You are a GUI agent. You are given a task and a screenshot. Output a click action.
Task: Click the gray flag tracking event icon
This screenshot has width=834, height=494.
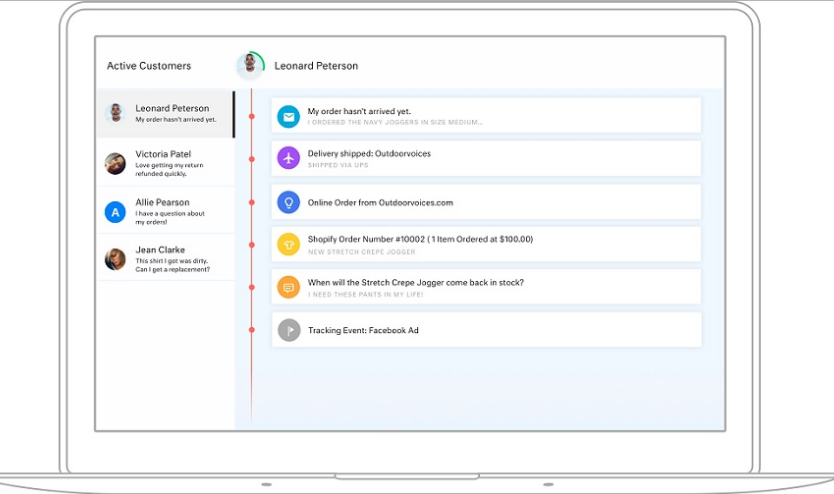[289, 330]
